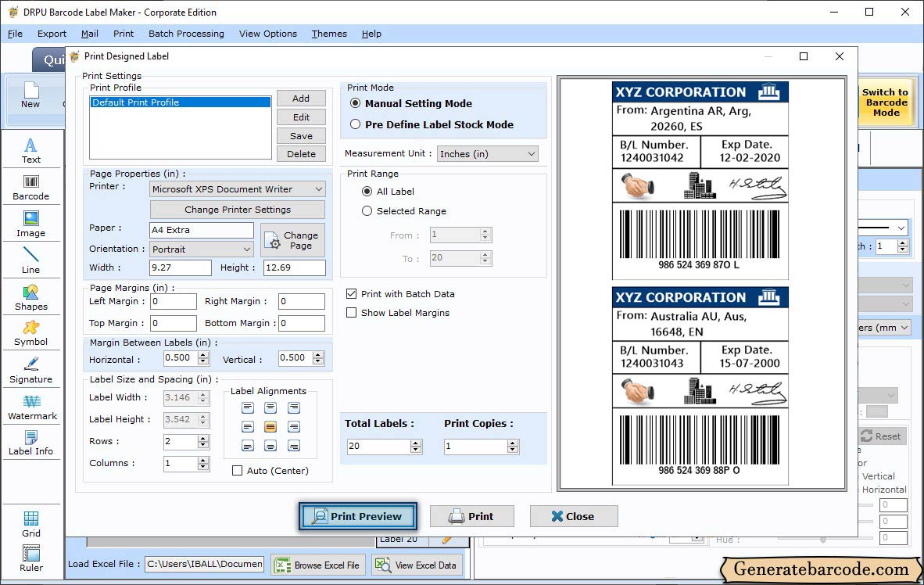Increase the Columns value
Image resolution: width=924 pixels, height=585 pixels.
point(203,461)
